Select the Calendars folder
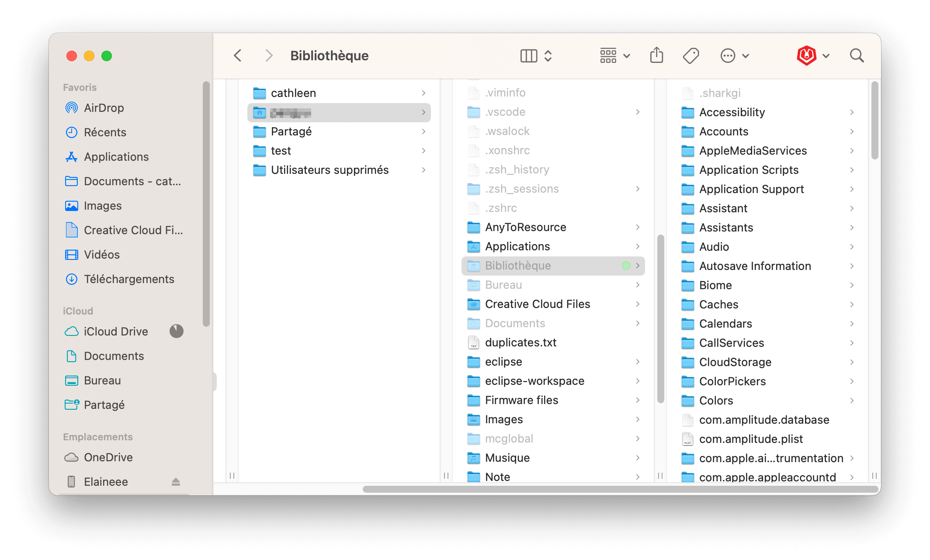The height and width of the screenshot is (560, 930). pyautogui.click(x=767, y=324)
